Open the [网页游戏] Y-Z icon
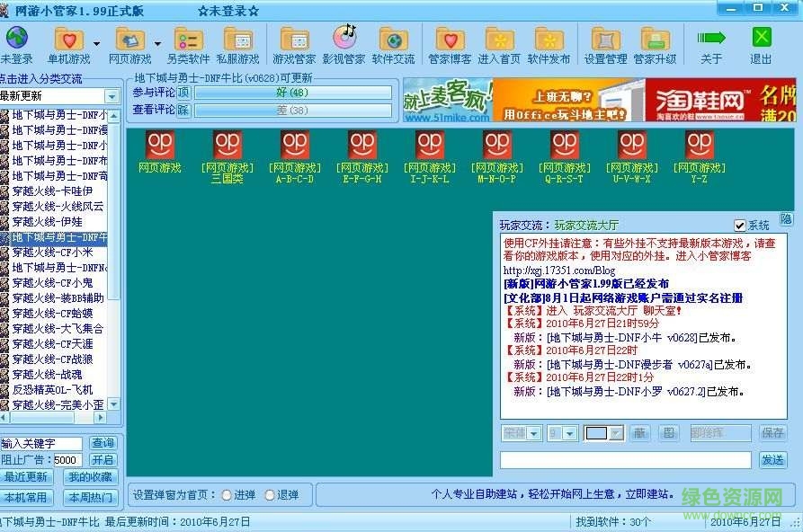This screenshot has height=532, width=803. tap(700, 145)
